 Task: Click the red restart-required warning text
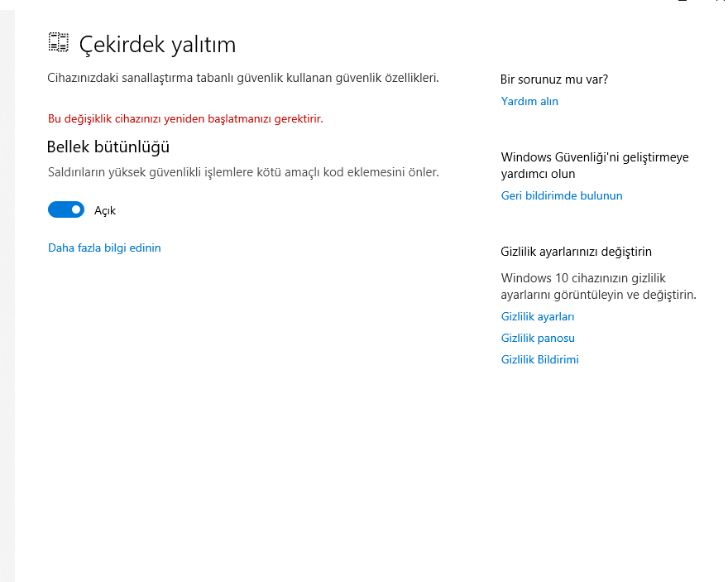tap(185, 118)
